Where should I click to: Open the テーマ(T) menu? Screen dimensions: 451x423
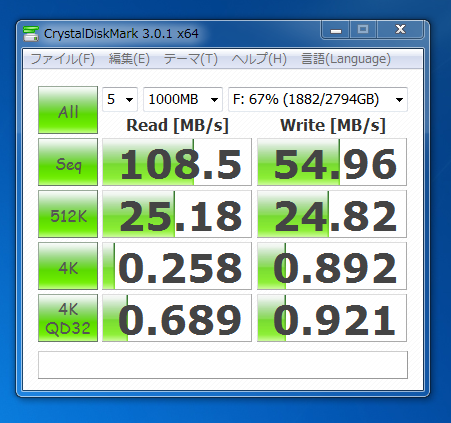tap(190, 59)
